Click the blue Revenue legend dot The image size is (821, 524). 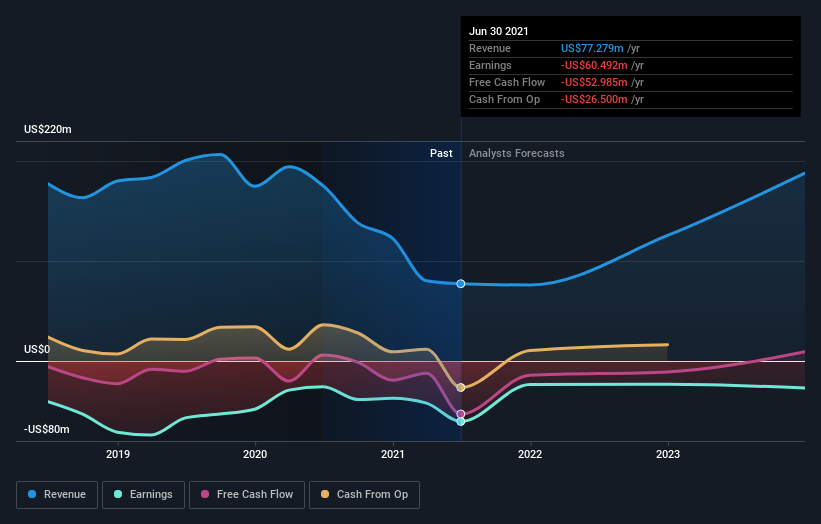32,494
